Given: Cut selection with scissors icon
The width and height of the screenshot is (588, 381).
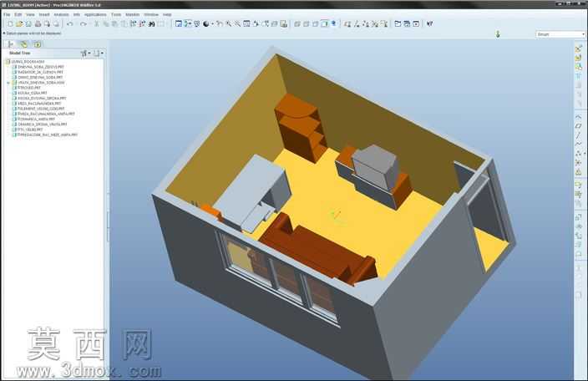Looking at the screenshot, I should (x=96, y=23).
